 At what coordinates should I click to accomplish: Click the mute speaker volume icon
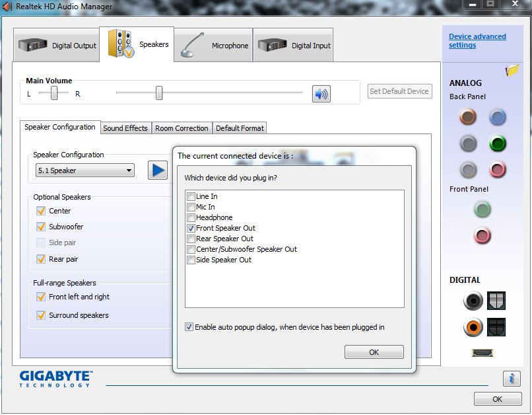(321, 94)
